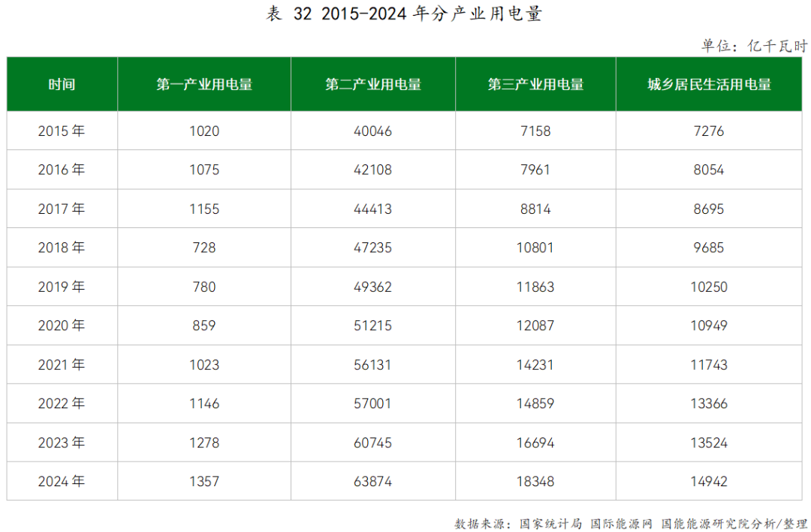Select the cell showing 40046
811x532 pixels.
[x=373, y=131]
